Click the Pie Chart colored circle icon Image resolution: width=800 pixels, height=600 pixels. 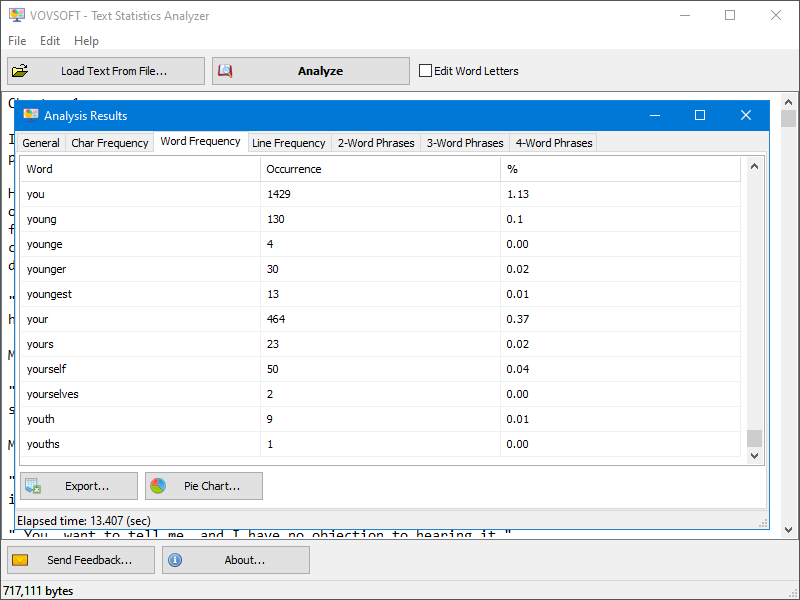coord(158,486)
